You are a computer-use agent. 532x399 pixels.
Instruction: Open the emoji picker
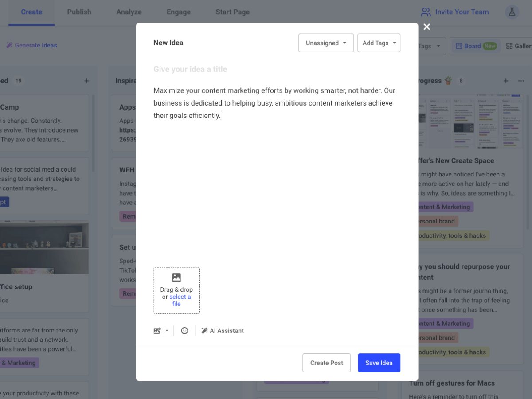(x=184, y=330)
